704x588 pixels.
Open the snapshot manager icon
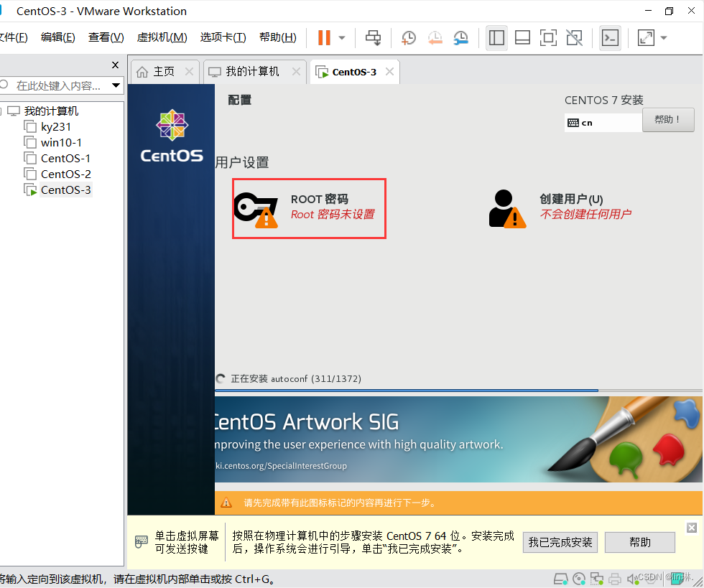(x=460, y=38)
